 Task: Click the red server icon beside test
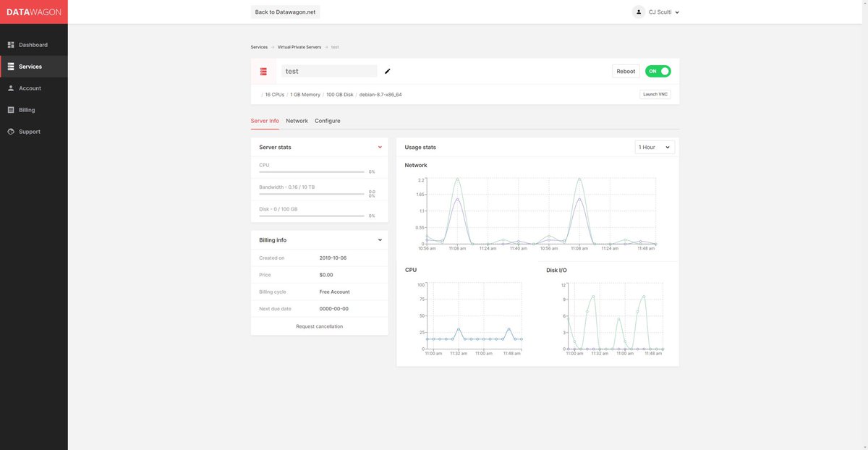(x=263, y=72)
